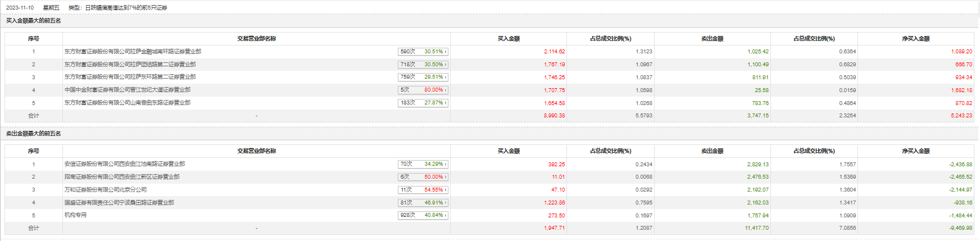Open 东方财富证券拉萨团结路第二证券营业部 link
The width and height of the screenshot is (980, 241).
click(x=130, y=65)
